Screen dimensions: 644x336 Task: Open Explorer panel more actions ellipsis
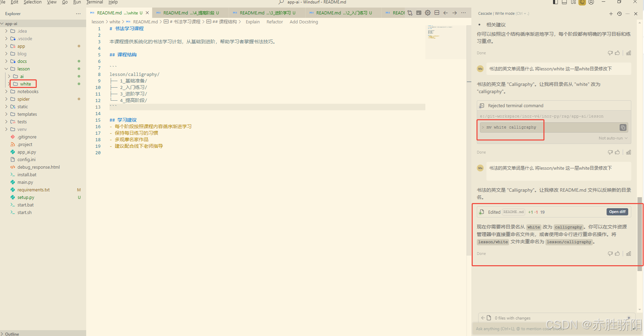[x=78, y=14]
